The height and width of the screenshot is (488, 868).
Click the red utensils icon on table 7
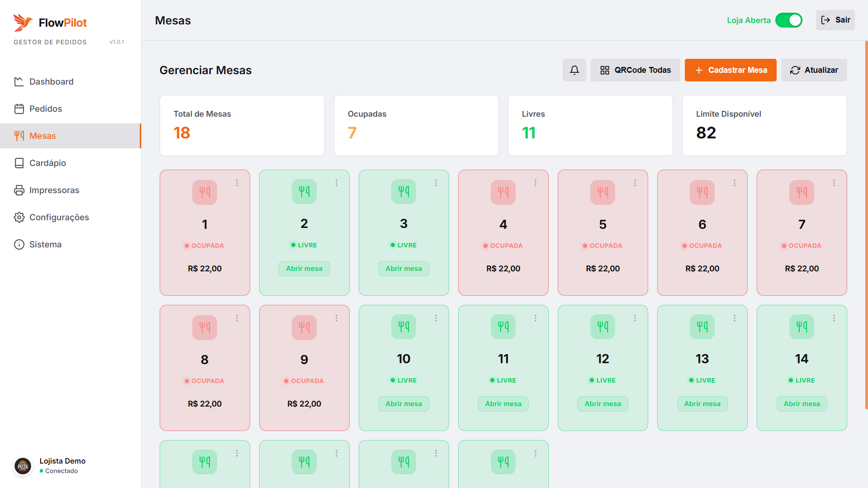click(802, 192)
